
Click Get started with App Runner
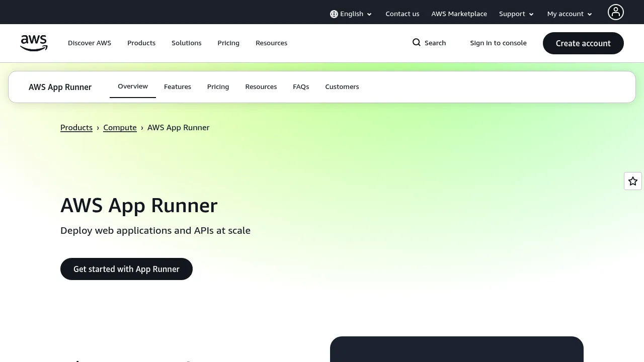126,269
